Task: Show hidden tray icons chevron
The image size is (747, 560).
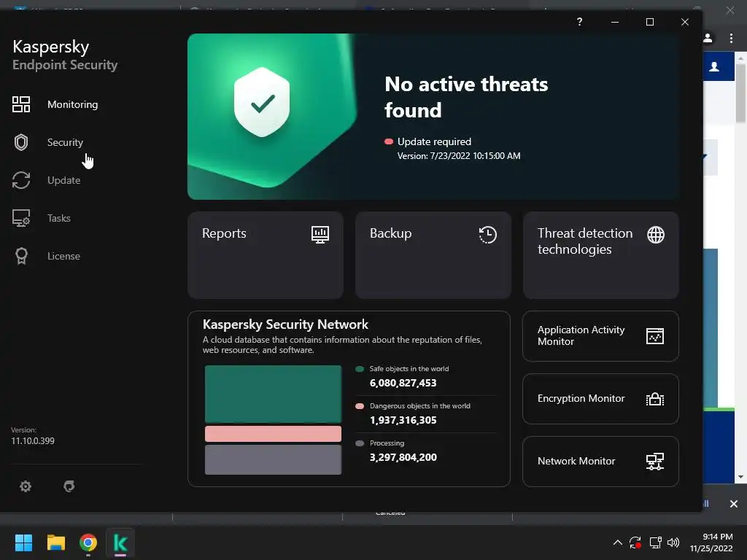Action: click(x=617, y=542)
